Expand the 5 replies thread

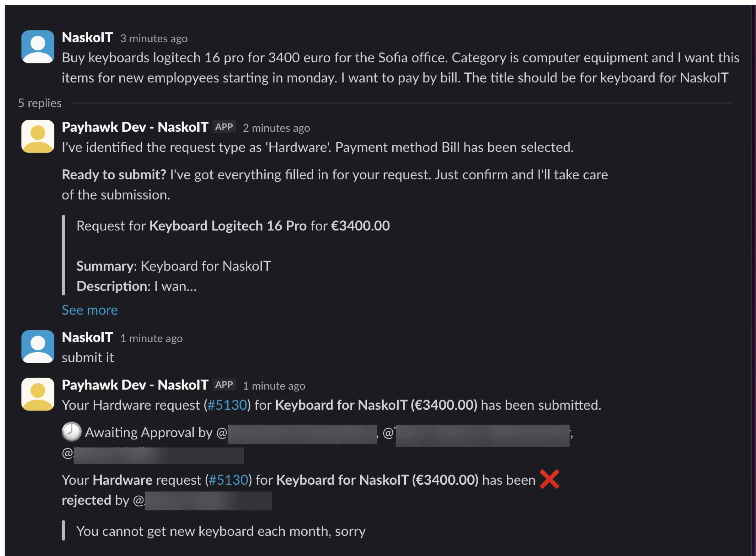39,103
